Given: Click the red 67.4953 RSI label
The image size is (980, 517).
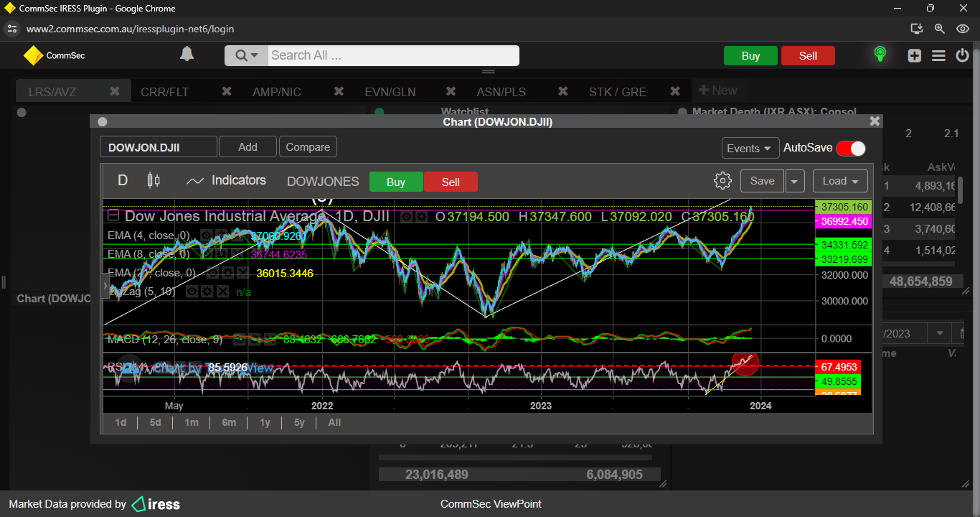Looking at the screenshot, I should click(839, 367).
